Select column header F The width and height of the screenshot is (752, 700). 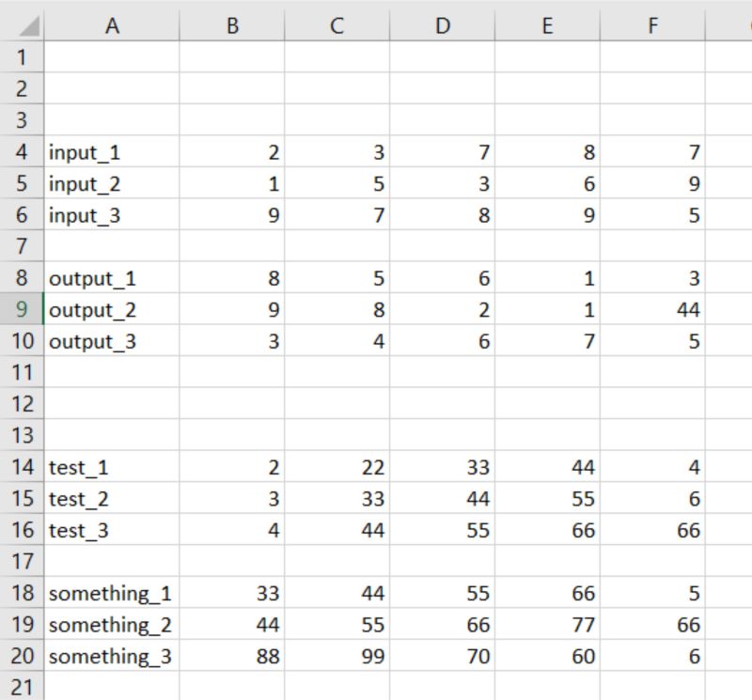tap(653, 25)
